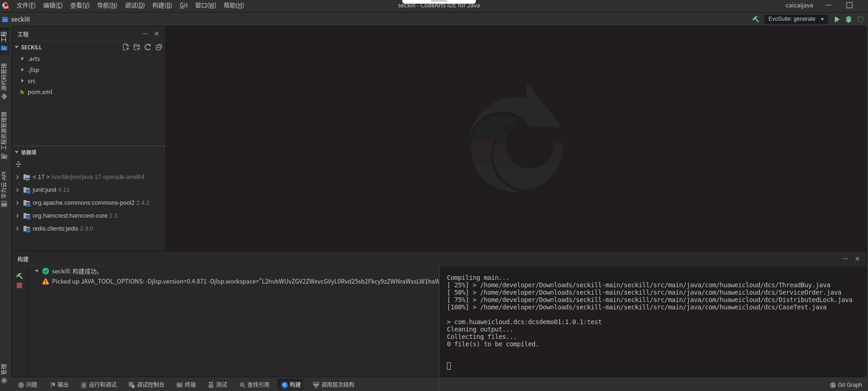Open the 帮助(H) menu
Image resolution: width=868 pixels, height=391 pixels.
(234, 6)
